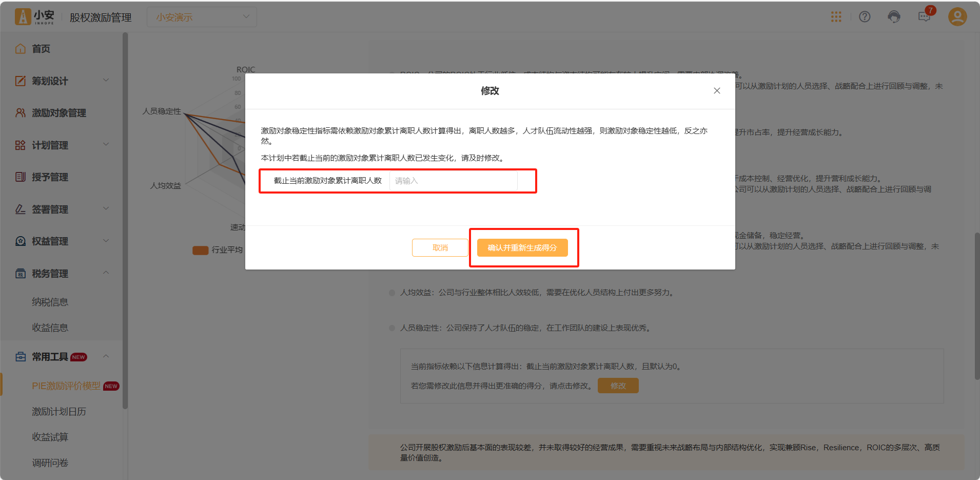Image resolution: width=980 pixels, height=480 pixels.
Task: Click the sidebar vertical scrollbar
Action: click(x=125, y=221)
